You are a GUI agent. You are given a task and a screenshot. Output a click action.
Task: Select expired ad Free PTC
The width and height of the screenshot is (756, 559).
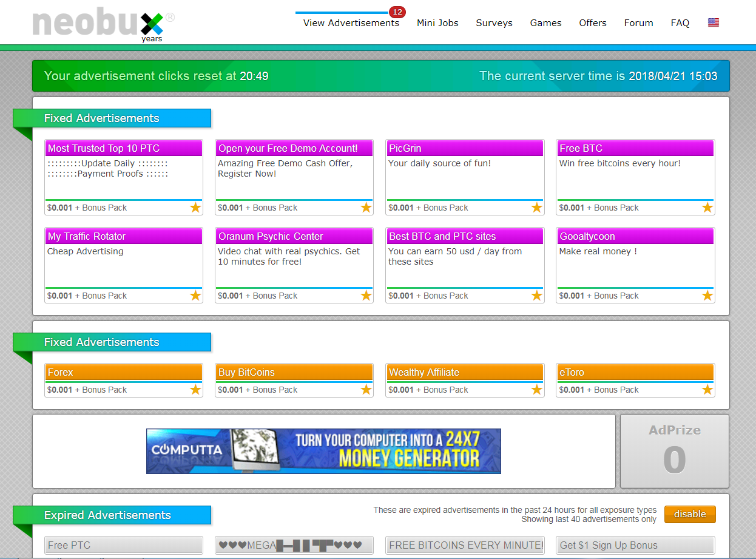pyautogui.click(x=124, y=545)
